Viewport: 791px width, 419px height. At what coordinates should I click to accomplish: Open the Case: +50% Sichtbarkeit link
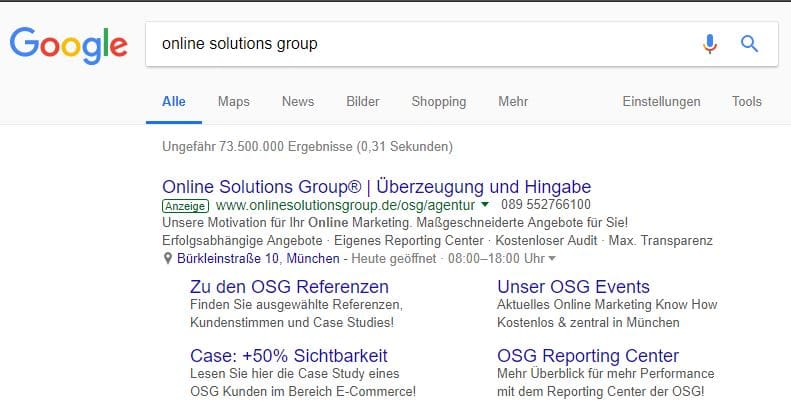(x=289, y=355)
